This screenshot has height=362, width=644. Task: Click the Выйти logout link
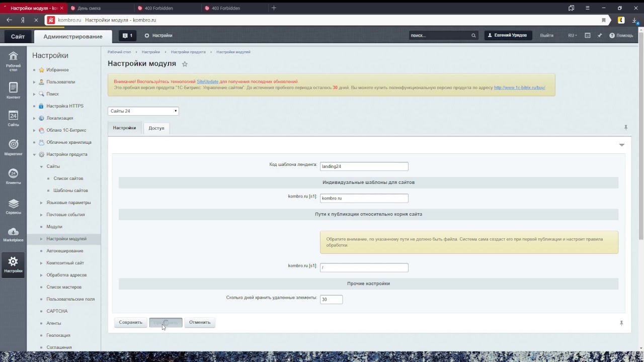[546, 36]
